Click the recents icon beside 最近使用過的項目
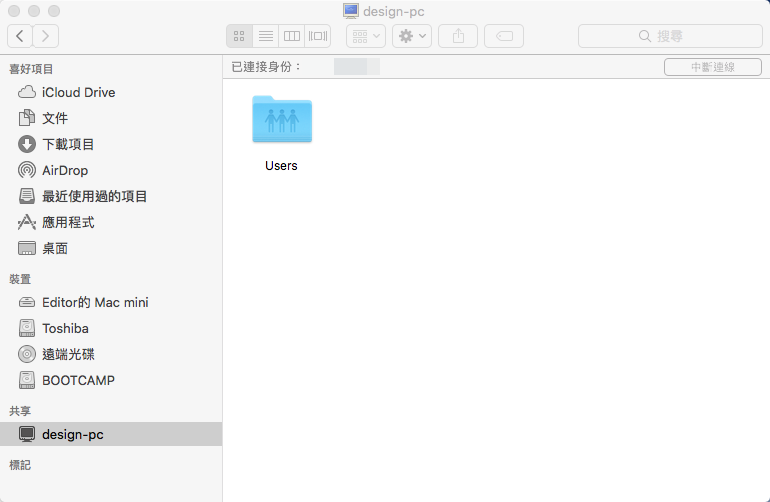The width and height of the screenshot is (770, 502). tap(27, 196)
